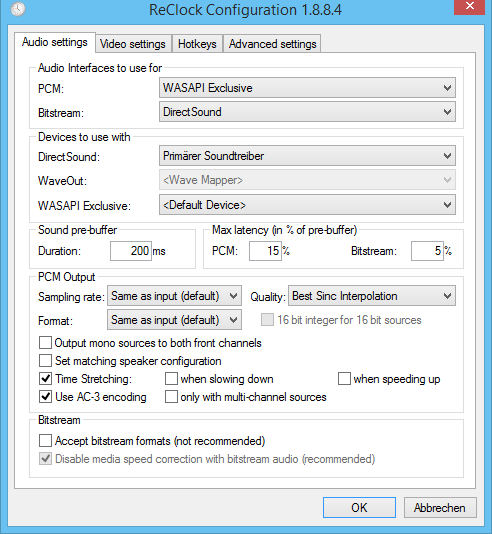Screen dimensions: 492x534
Task: Open the PCM Format dropdown
Action: click(174, 320)
